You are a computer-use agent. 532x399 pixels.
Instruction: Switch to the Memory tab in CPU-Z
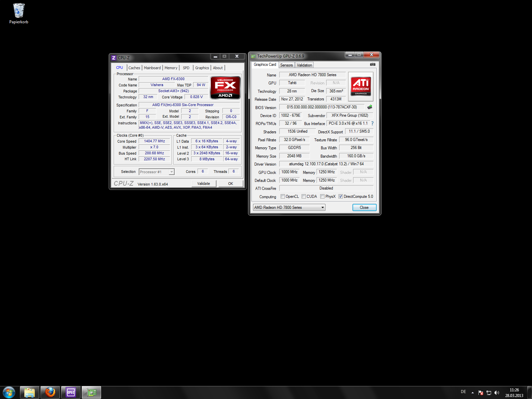pos(171,68)
